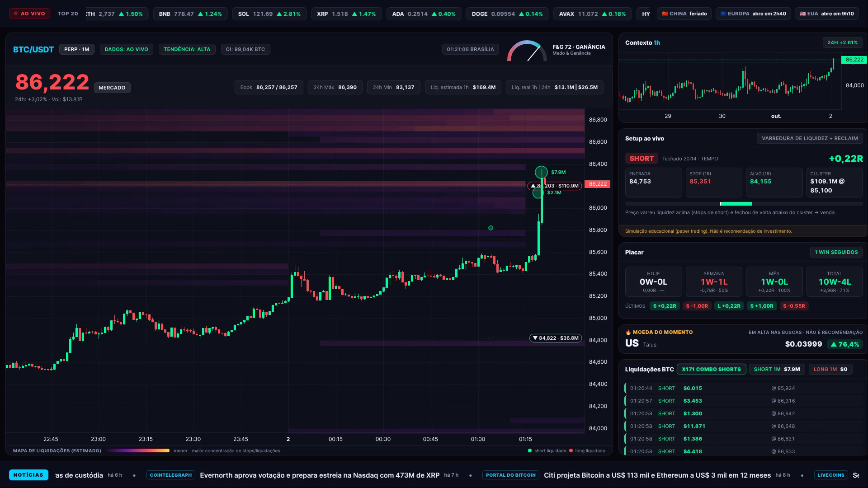Click the green trade progress bar in Setup
The width and height of the screenshot is (868, 488).
click(736, 204)
